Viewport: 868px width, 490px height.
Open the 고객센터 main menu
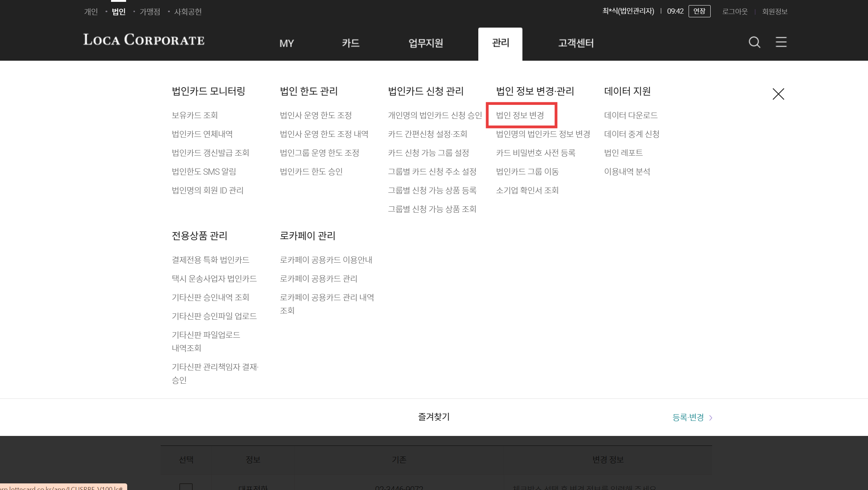[576, 43]
